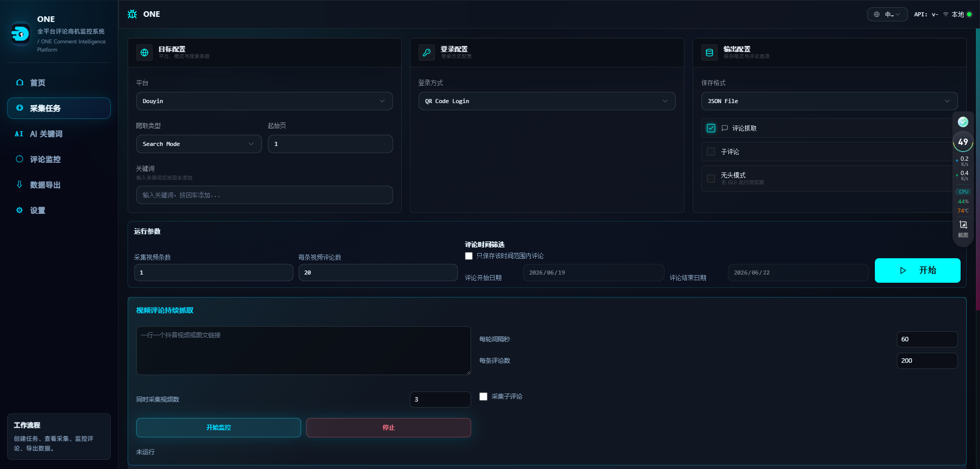The image size is (980, 469).
Task: Open the 爬取类型 Search Mode dropdown
Action: [x=199, y=144]
